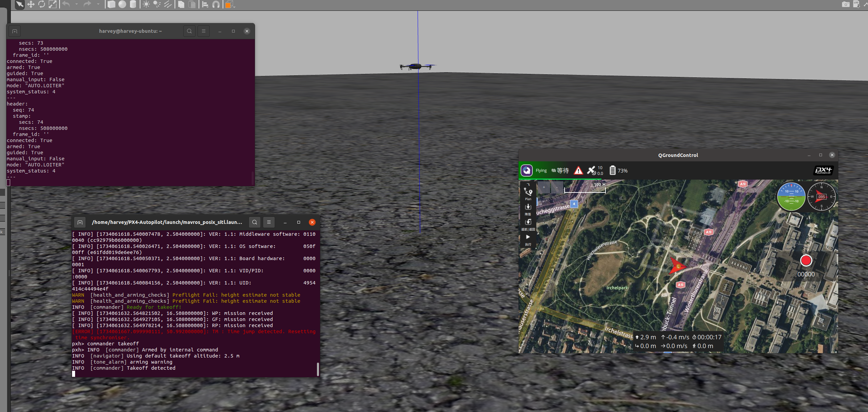The width and height of the screenshot is (868, 412).
Task: Click the Undo arrow in Gazebo toolbar
Action: [66, 4]
